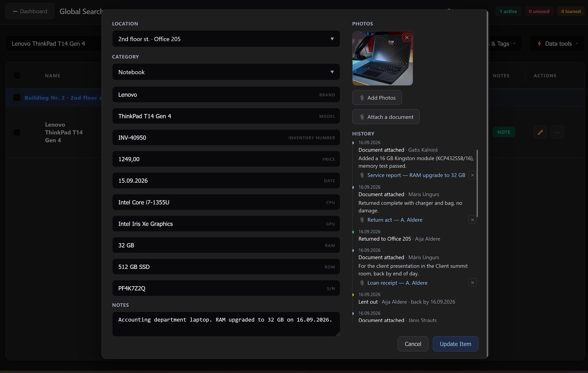Click the paperclip Add Photos button

click(x=377, y=98)
